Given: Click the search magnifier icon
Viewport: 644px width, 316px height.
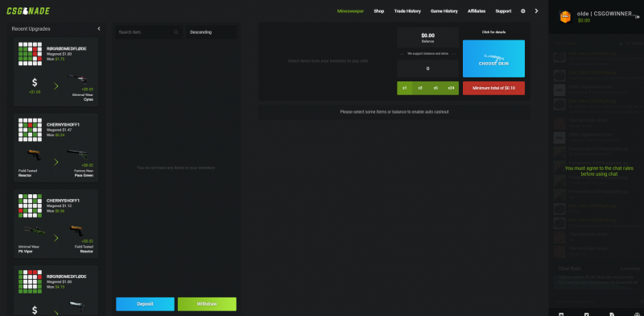Looking at the screenshot, I should coord(175,32).
